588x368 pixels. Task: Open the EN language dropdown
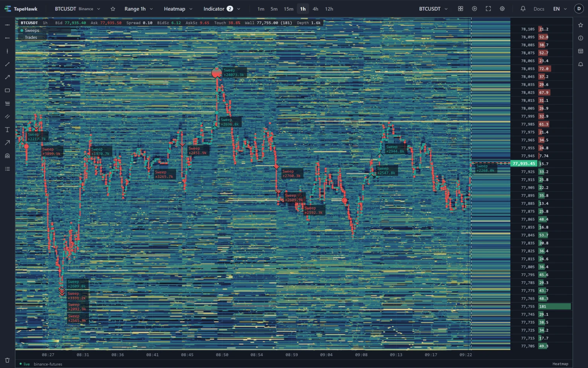coord(560,9)
